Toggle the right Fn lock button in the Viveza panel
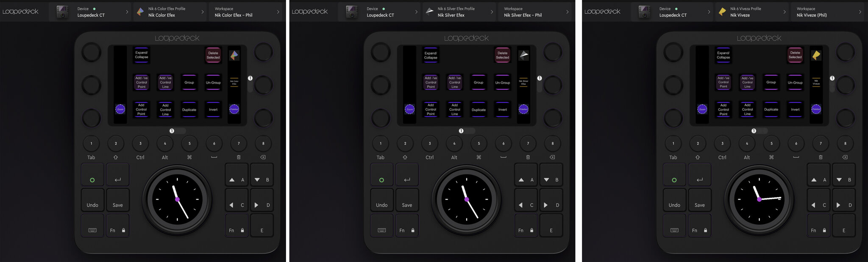Image resolution: width=868 pixels, height=262 pixels. (x=818, y=230)
